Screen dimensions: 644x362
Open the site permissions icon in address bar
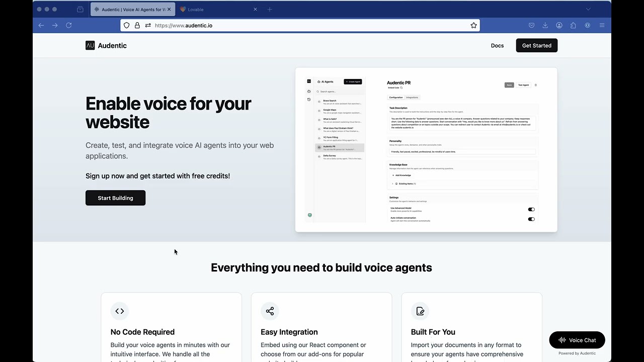click(148, 25)
